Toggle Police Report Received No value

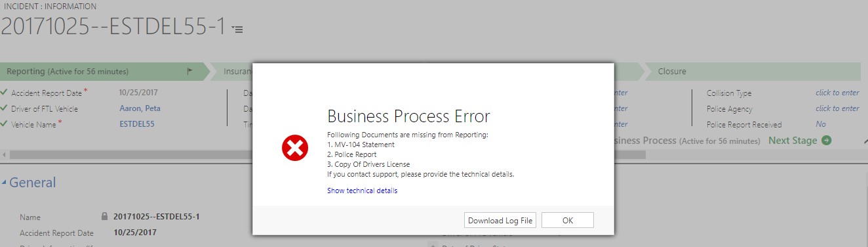click(821, 124)
